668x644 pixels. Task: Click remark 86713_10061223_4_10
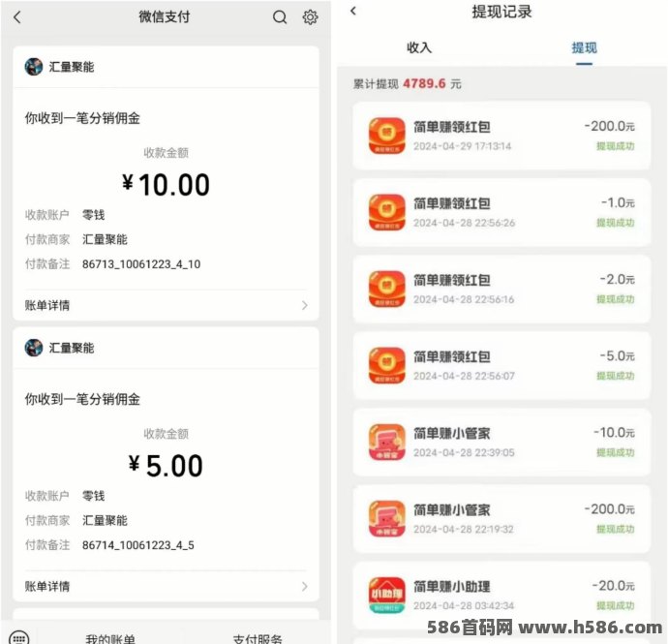[x=141, y=264]
